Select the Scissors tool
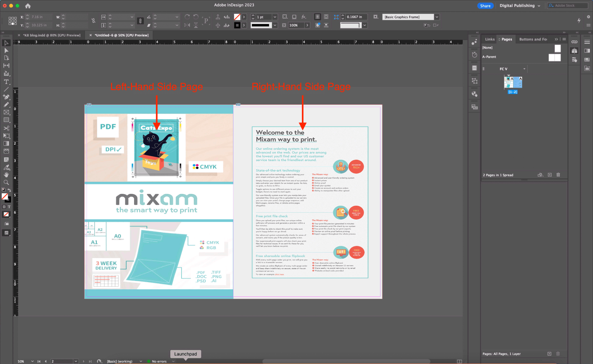The height and width of the screenshot is (364, 593). (x=6, y=128)
